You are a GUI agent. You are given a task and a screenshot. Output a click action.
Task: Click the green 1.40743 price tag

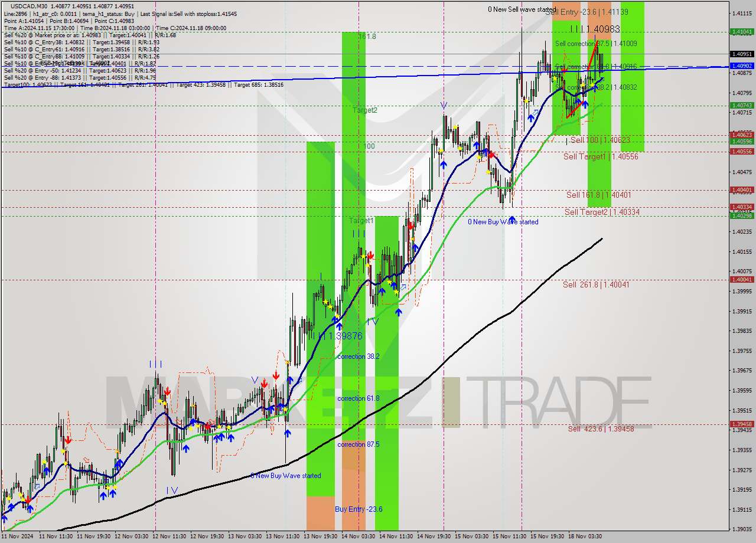(742, 105)
